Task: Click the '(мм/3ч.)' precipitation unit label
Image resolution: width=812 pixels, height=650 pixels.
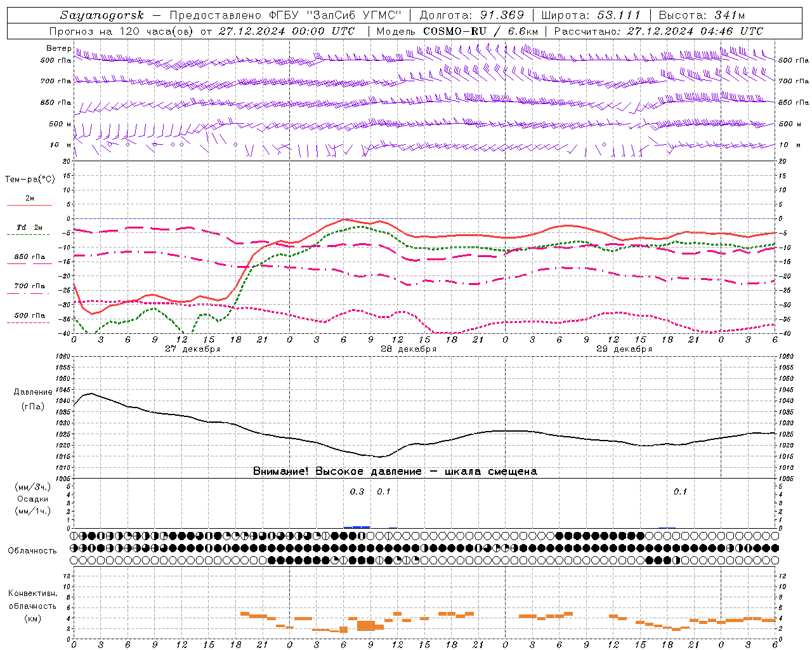Action: (33, 487)
